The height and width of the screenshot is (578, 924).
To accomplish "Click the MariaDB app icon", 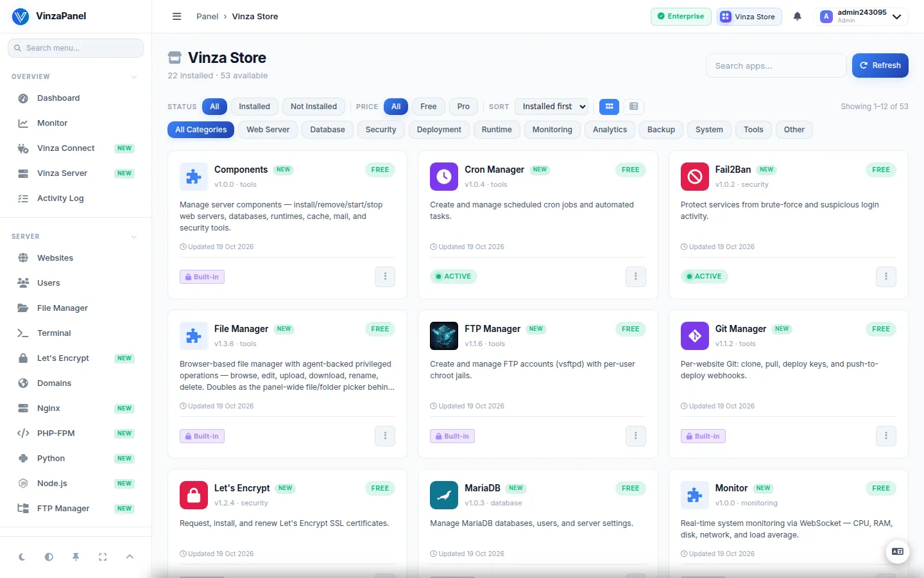I will pos(444,495).
